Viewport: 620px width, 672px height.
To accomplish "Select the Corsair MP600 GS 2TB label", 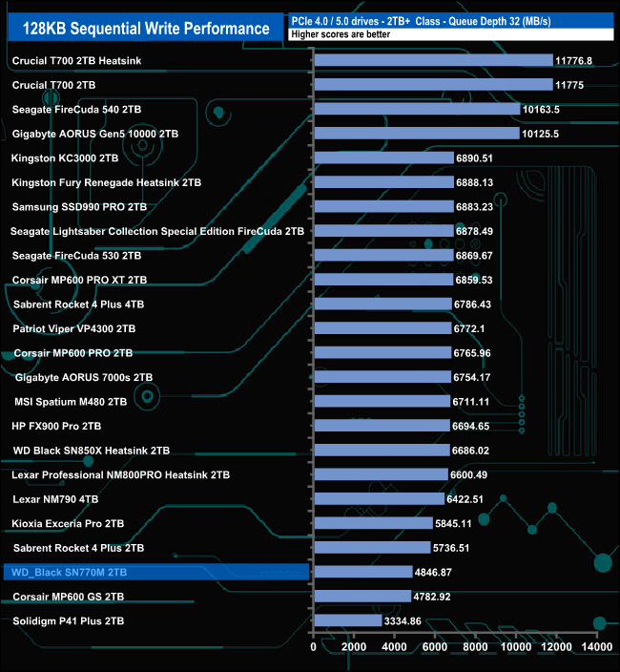I will (x=68, y=597).
